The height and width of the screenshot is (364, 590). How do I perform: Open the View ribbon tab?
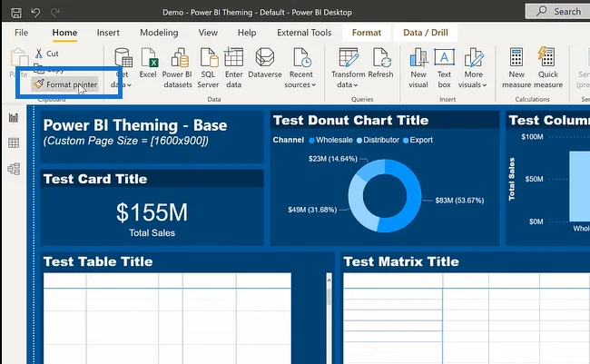tap(208, 33)
